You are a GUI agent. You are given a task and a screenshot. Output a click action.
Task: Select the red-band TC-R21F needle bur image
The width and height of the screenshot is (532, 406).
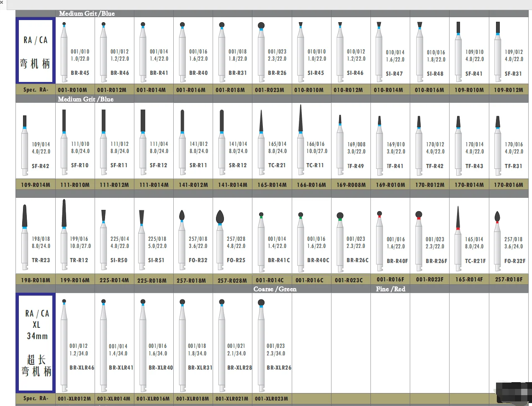coord(458,238)
